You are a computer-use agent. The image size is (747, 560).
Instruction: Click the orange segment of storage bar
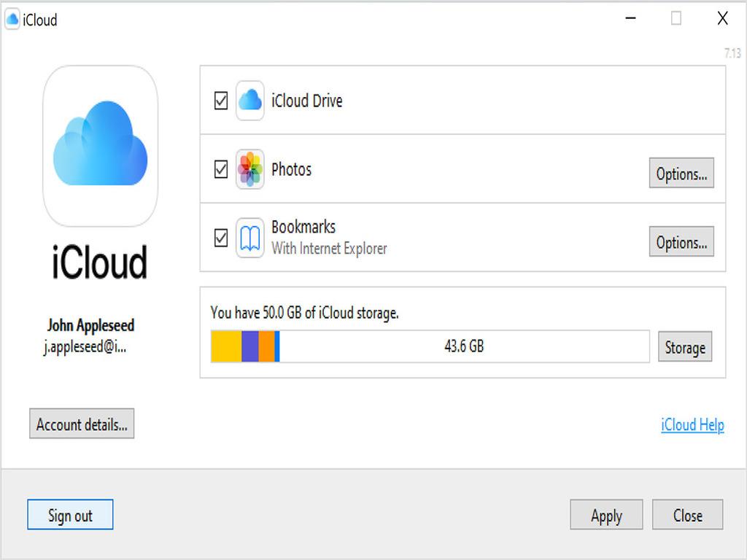267,346
